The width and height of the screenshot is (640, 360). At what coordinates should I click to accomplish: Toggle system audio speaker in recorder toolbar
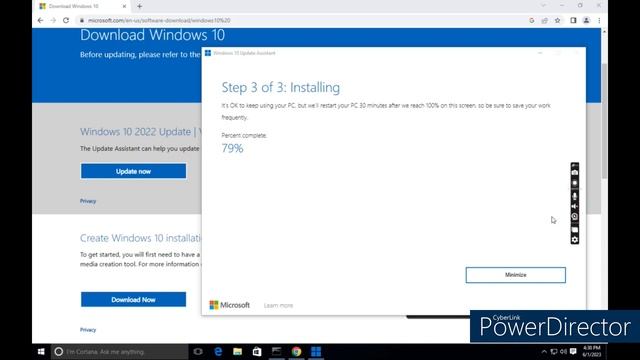[x=575, y=207]
